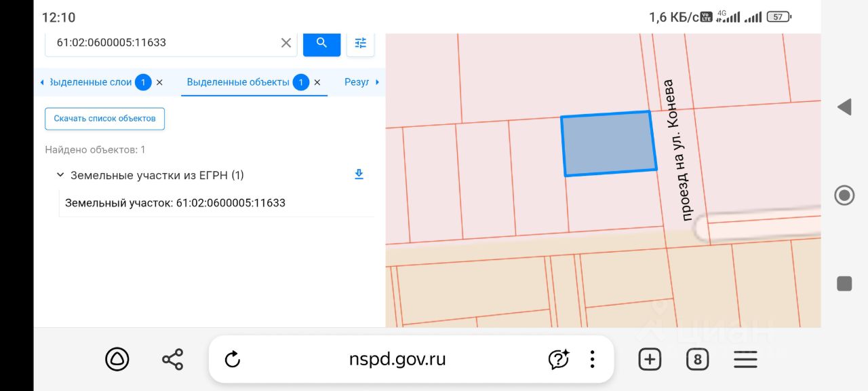Viewport: 868px width, 391px height.
Task: Click the Найдено объектов: 1 text
Action: point(95,150)
